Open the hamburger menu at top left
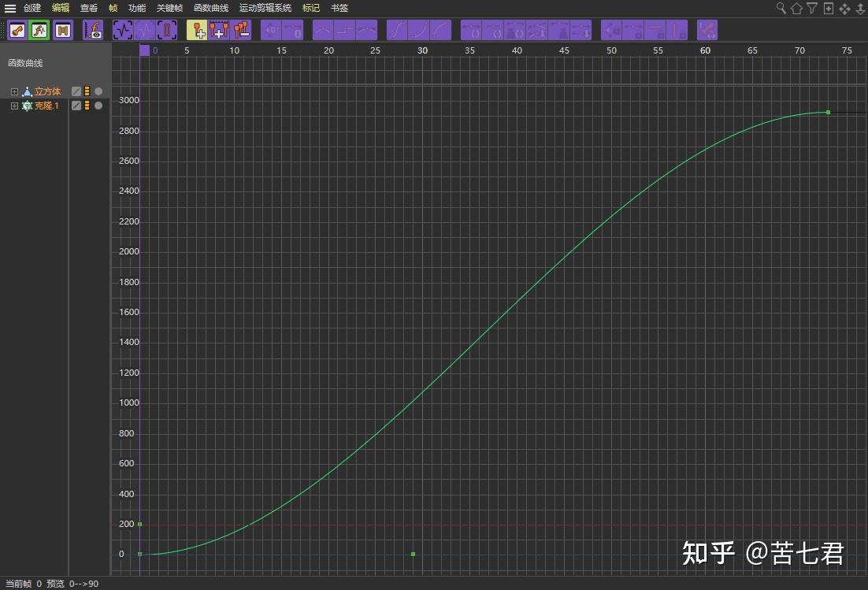Image resolution: width=868 pixels, height=590 pixels. tap(9, 8)
